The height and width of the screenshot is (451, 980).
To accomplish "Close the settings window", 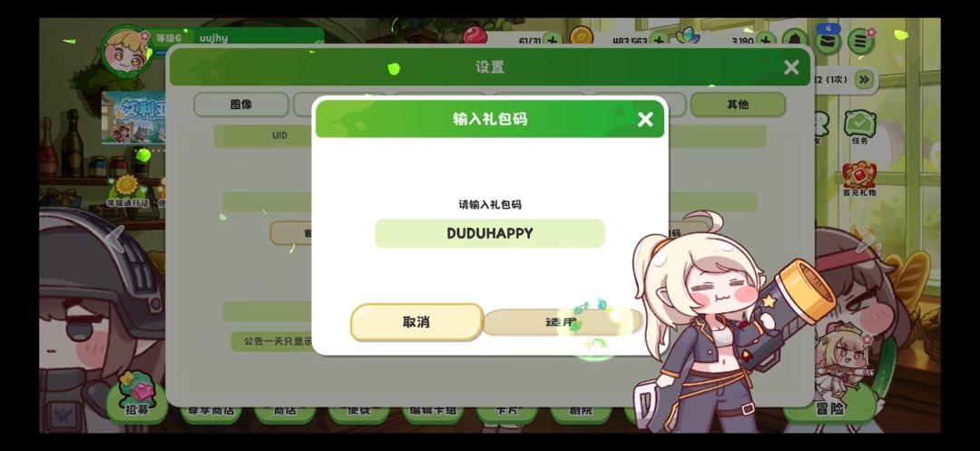I will click(x=791, y=67).
